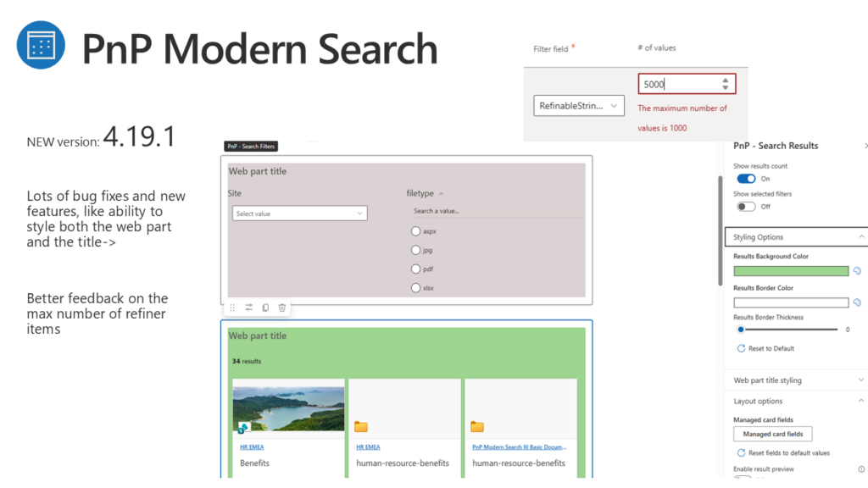The width and height of the screenshot is (868, 488).
Task: Click the property pane vertical scrollbar
Action: click(x=721, y=230)
